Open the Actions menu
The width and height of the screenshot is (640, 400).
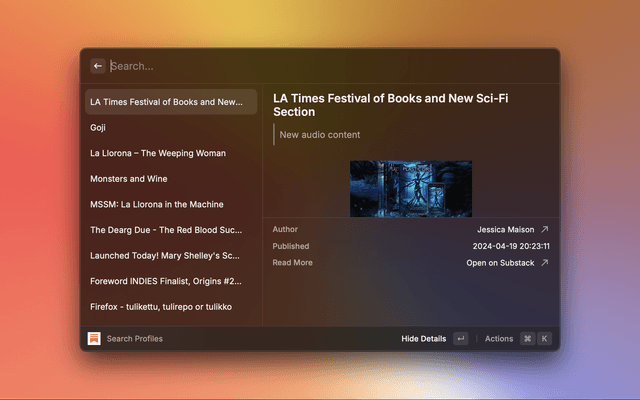(x=498, y=339)
